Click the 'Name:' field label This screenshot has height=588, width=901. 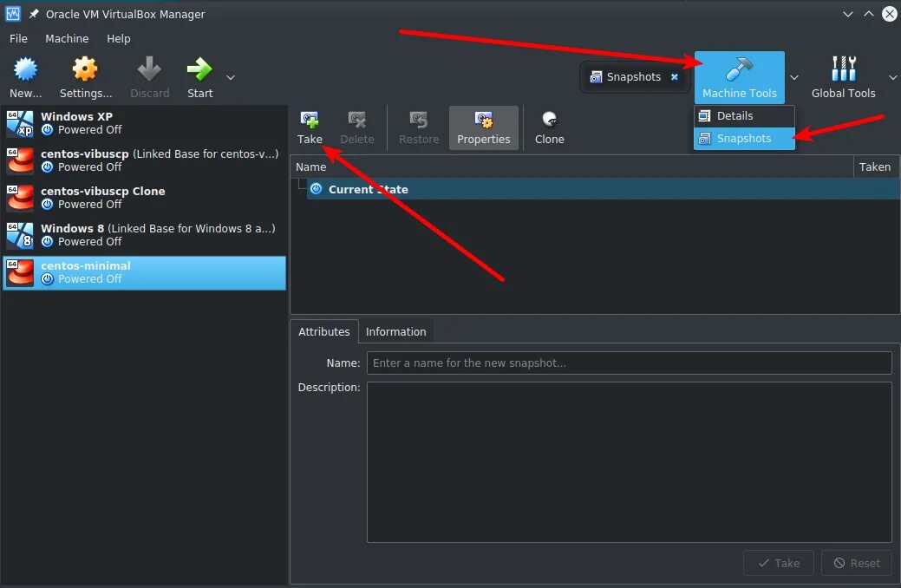coord(343,363)
